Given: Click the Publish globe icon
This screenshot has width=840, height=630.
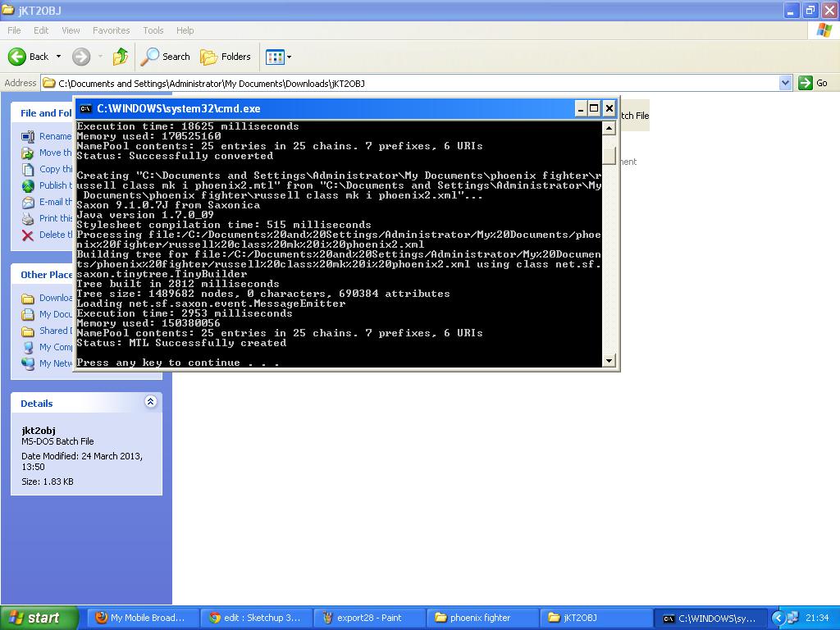Looking at the screenshot, I should (x=28, y=186).
